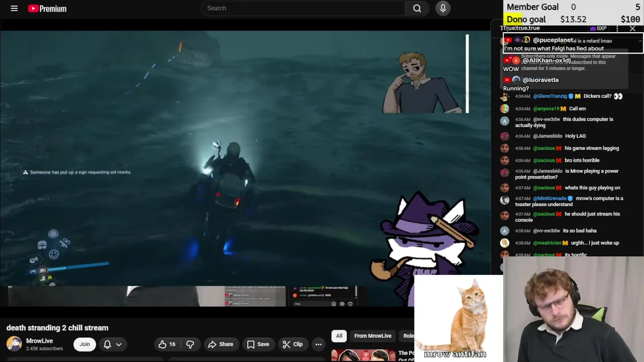This screenshot has height=362, width=644.
Task: Like the video with the thumbs-up button
Action: tap(168, 344)
